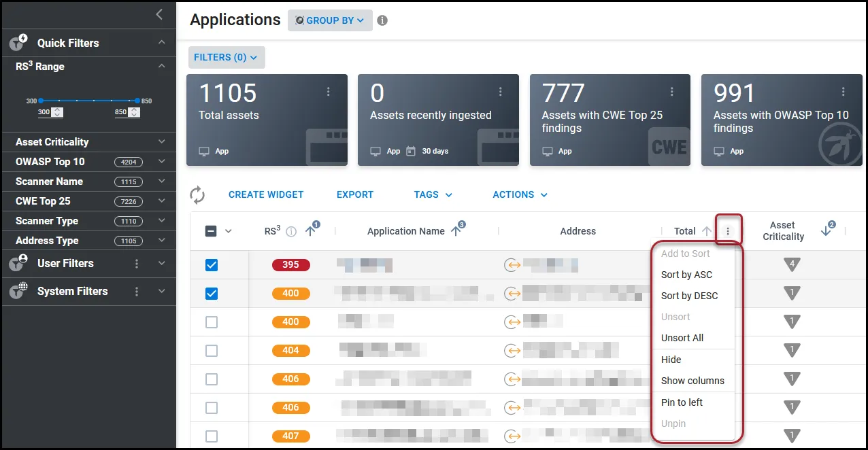Viewport: 868px width, 450px height.
Task: Check the checkbox in the second 406 row
Action: pos(212,408)
